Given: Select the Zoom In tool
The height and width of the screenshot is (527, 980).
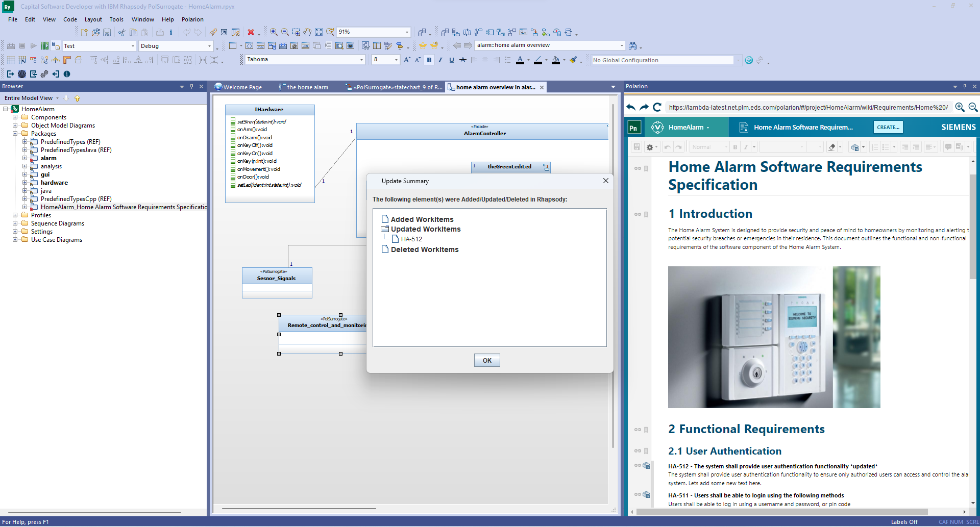Looking at the screenshot, I should coord(274,32).
